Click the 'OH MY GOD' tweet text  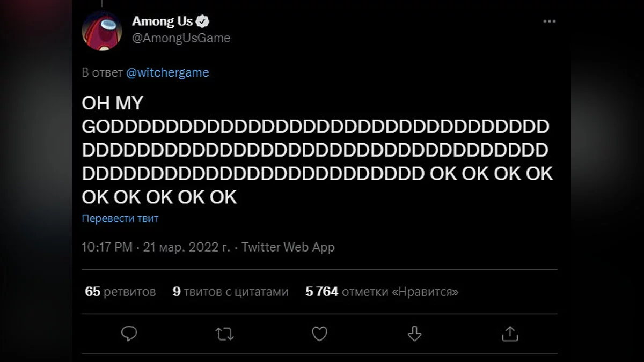[x=316, y=151]
